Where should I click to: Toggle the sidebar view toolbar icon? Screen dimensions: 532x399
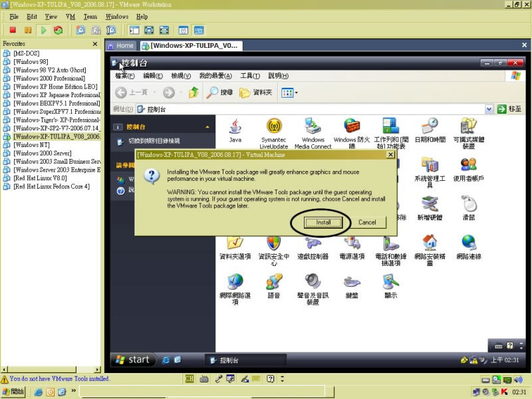[134, 30]
